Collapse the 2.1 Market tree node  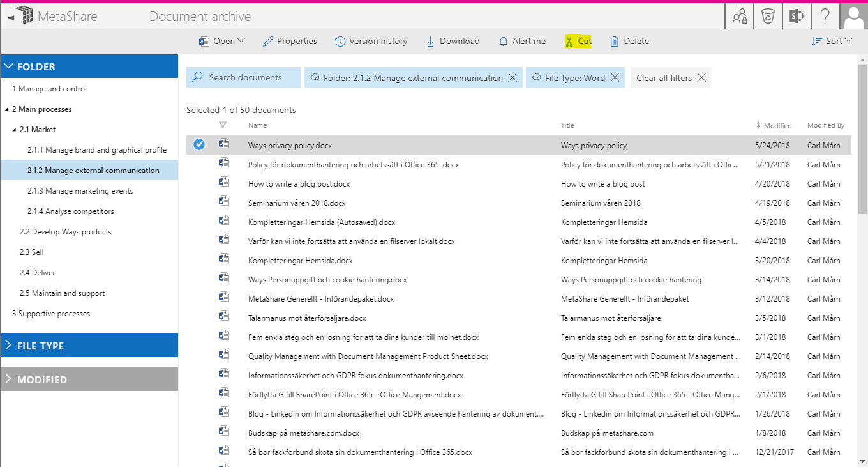pos(14,130)
